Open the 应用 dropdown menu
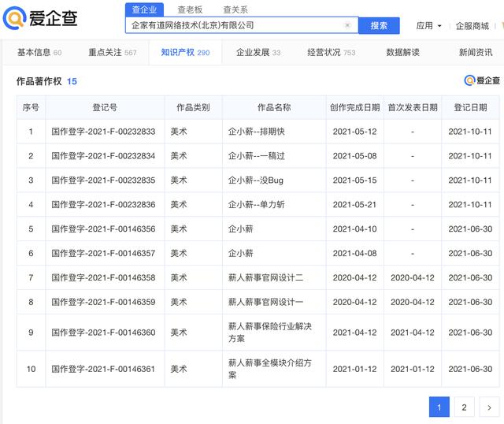Image resolution: width=504 pixels, height=424 pixels. [x=428, y=26]
